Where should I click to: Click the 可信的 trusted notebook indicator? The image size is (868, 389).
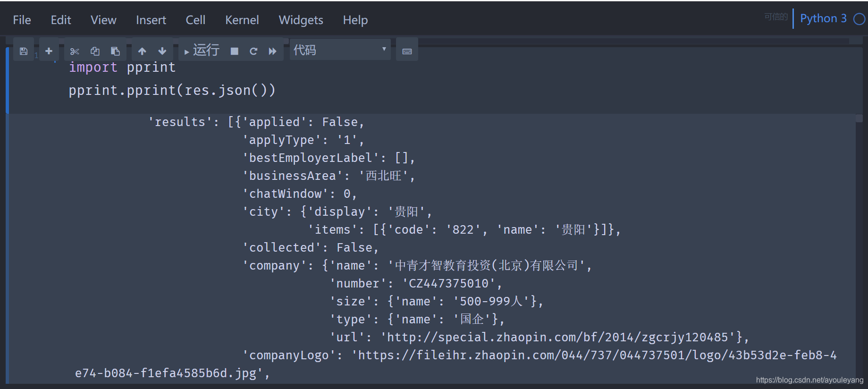coord(776,17)
